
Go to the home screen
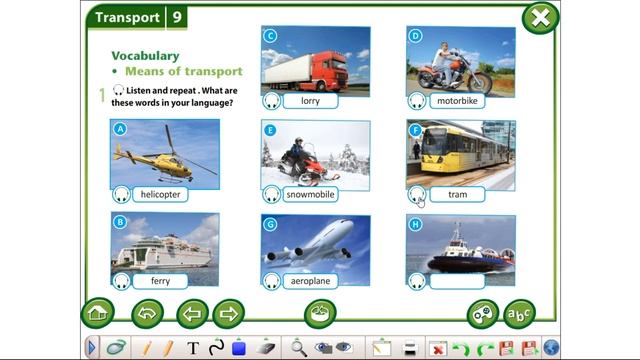pyautogui.click(x=98, y=313)
